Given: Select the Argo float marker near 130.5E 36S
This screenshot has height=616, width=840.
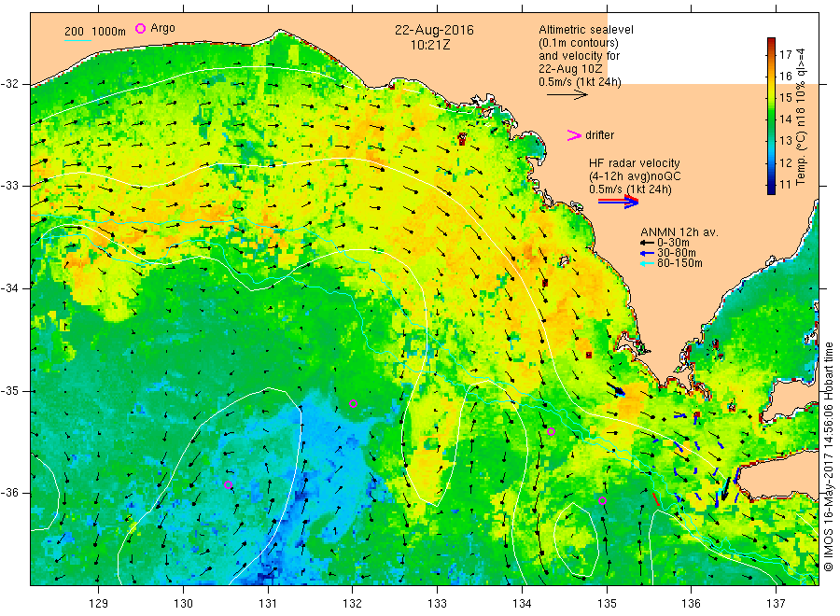Looking at the screenshot, I should (229, 484).
